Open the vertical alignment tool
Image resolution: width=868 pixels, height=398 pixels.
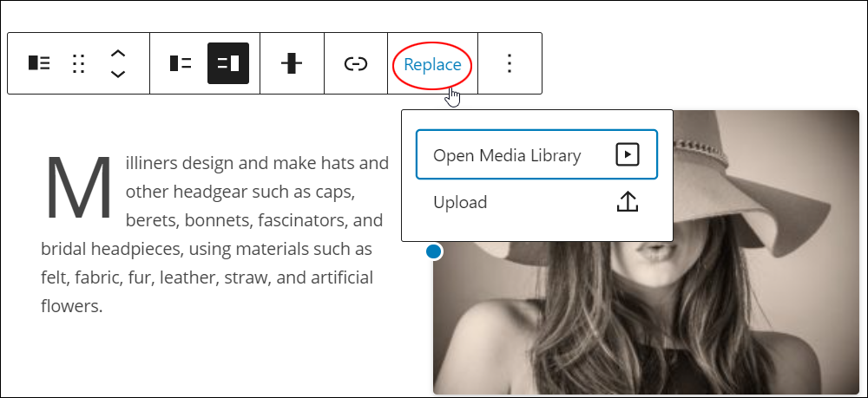click(292, 63)
